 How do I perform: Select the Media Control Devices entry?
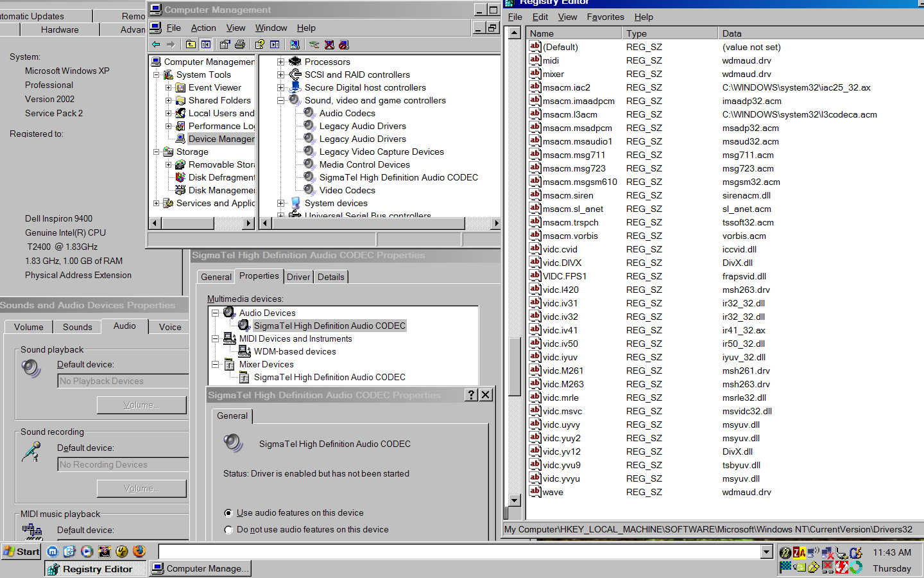coord(364,164)
